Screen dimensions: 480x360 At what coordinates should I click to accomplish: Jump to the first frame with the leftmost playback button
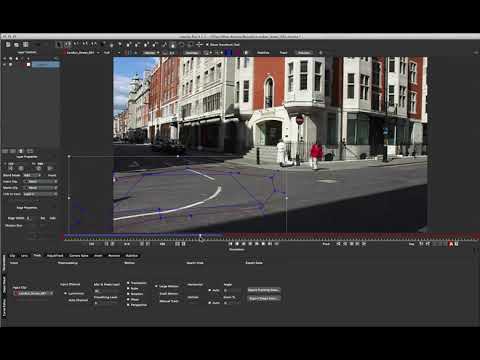[230, 244]
